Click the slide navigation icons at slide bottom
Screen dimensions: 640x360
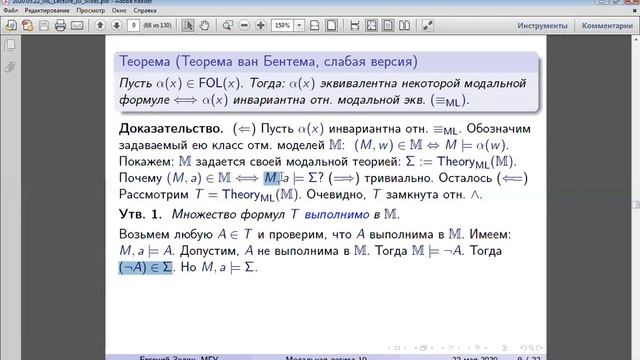point(465,348)
